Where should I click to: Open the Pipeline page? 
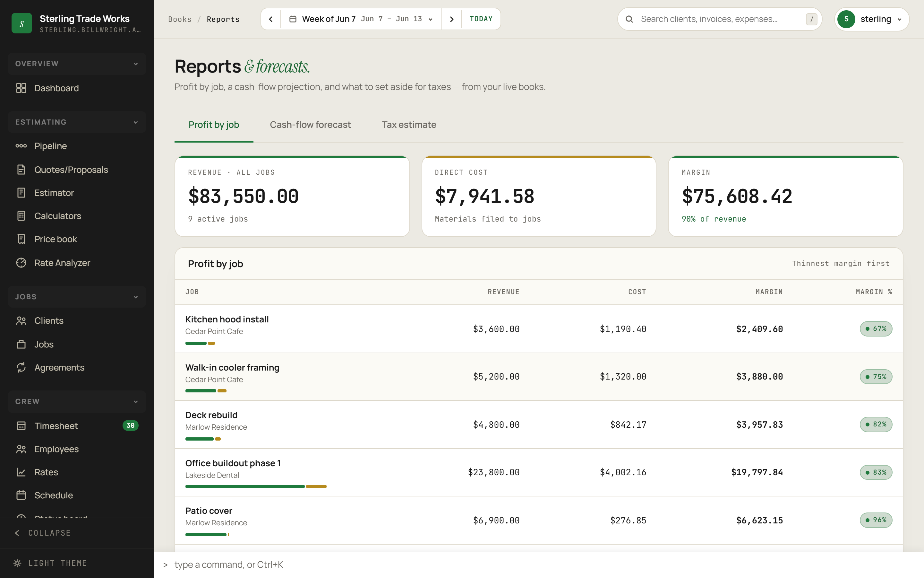77,146
